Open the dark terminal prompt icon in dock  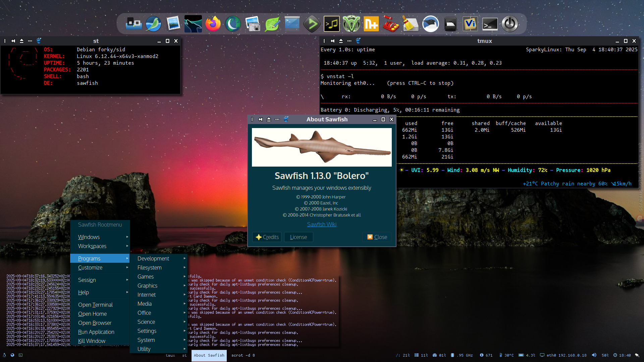490,24
